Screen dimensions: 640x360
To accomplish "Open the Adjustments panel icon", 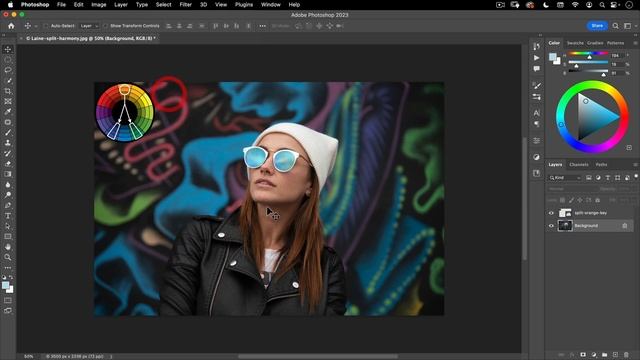I will [x=536, y=157].
